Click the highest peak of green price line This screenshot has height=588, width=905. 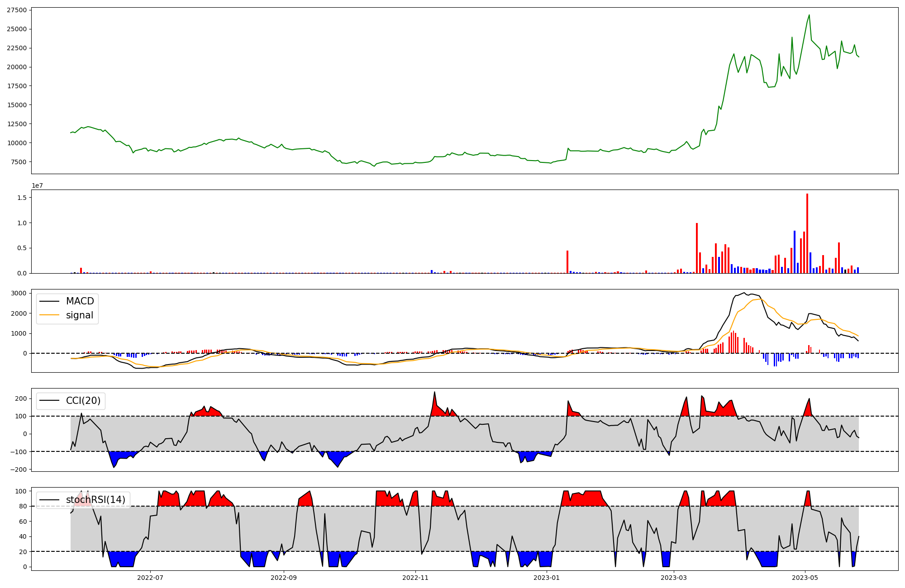pyautogui.click(x=809, y=15)
